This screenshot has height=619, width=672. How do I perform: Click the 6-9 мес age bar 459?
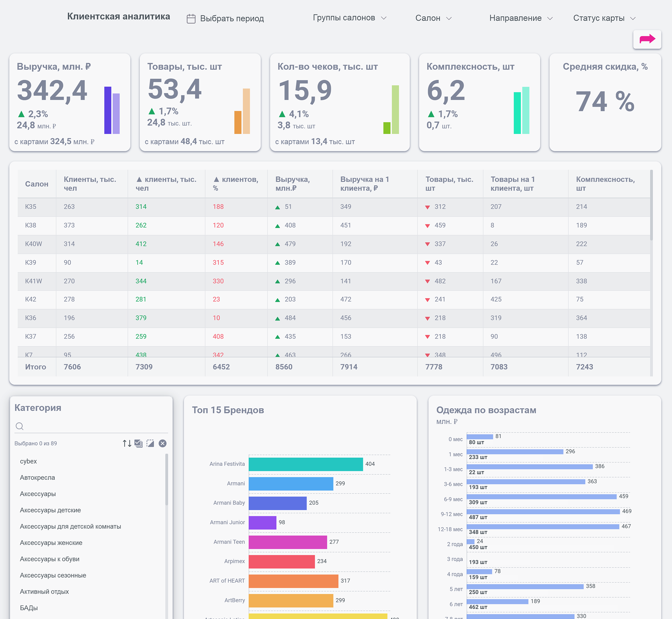coord(541,497)
